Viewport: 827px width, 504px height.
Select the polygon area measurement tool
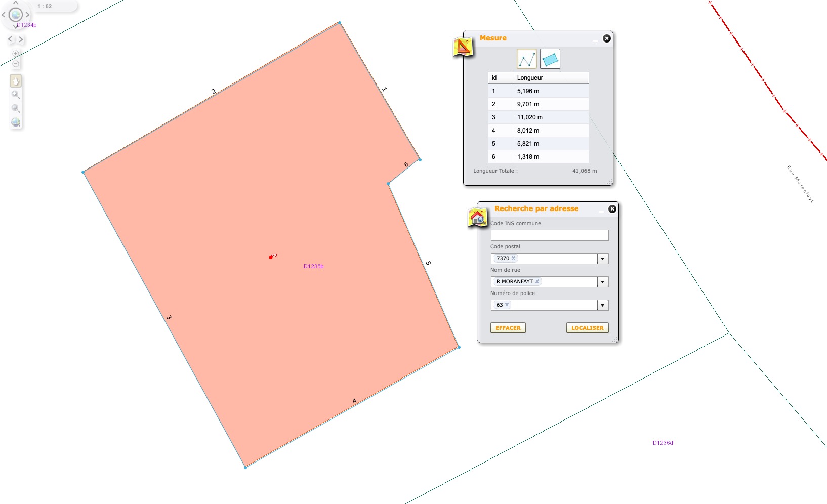pyautogui.click(x=550, y=59)
